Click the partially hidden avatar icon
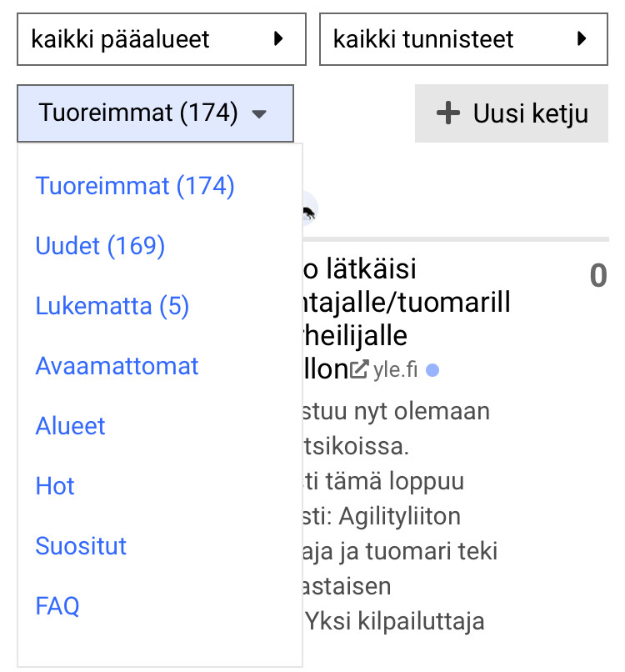Viewport: 625px width, 672px height. click(308, 212)
